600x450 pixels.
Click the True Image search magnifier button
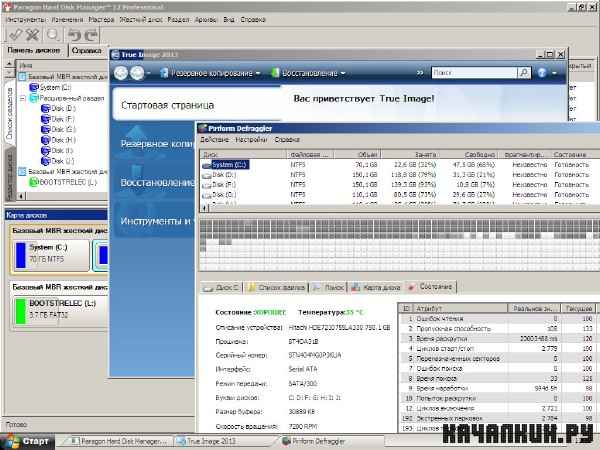tap(524, 72)
